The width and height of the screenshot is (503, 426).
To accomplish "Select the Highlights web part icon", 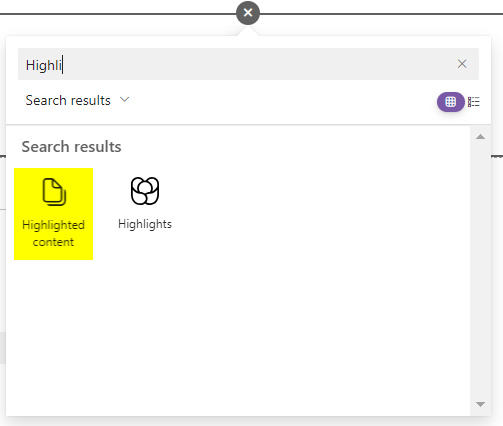I will point(145,191).
